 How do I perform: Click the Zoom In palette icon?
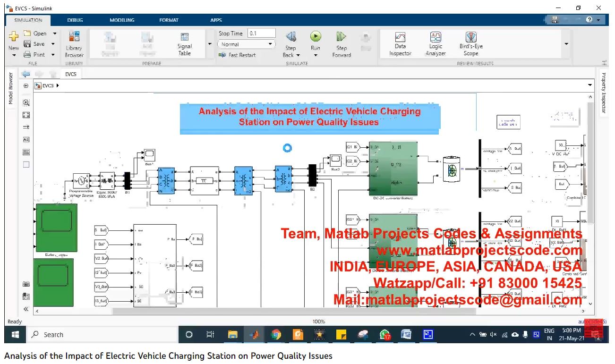coord(26,102)
